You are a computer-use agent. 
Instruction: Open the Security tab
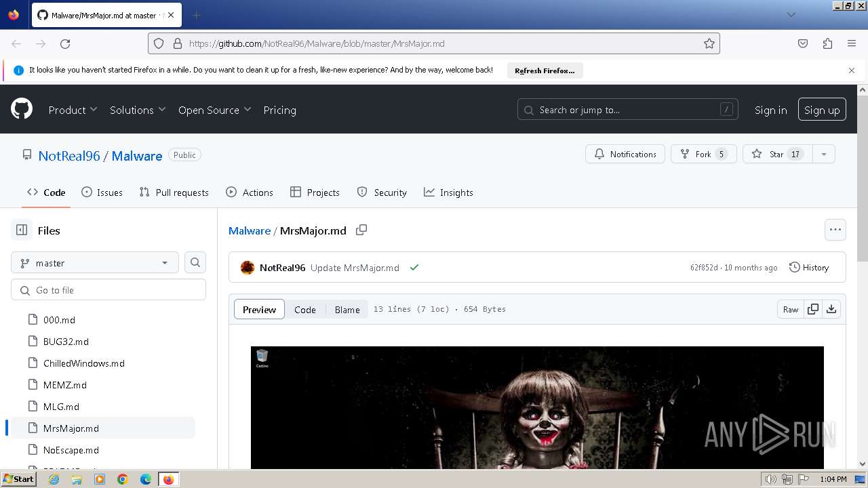pyautogui.click(x=382, y=192)
